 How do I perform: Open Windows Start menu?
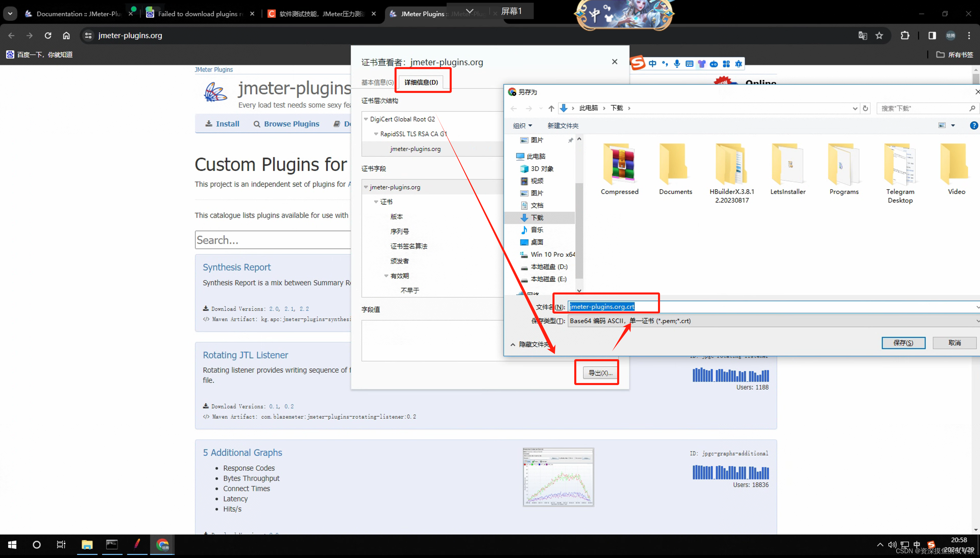[x=12, y=544]
